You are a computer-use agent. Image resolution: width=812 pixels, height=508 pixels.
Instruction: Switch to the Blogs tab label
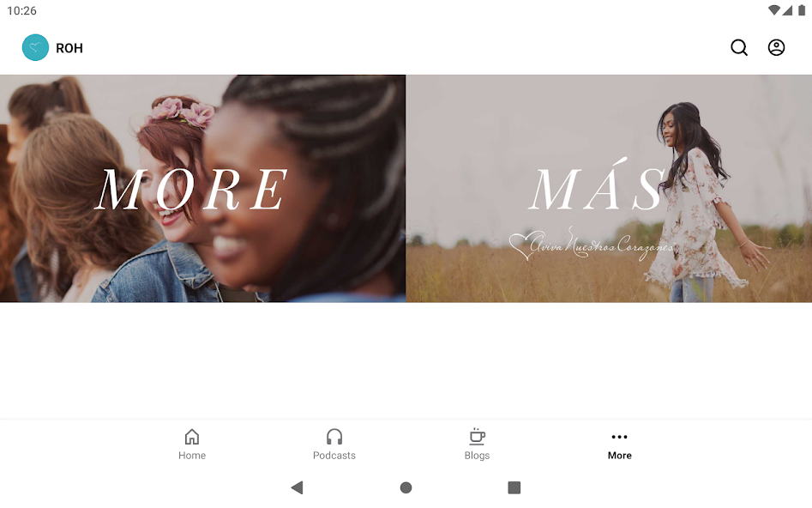(477, 456)
